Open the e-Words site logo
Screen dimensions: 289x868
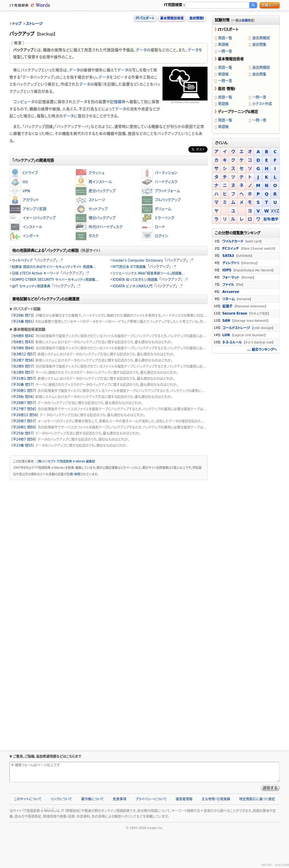pos(30,5)
